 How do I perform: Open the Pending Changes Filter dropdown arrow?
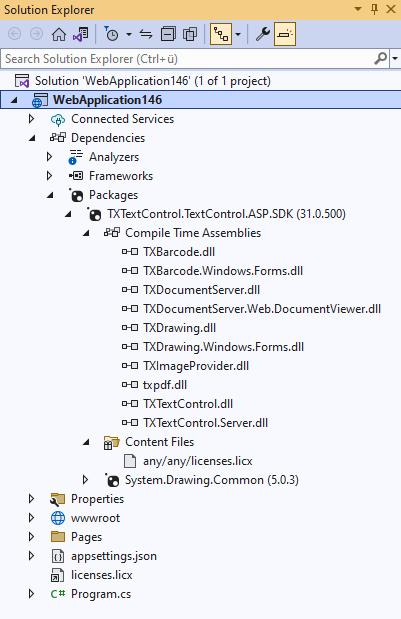pos(129,35)
